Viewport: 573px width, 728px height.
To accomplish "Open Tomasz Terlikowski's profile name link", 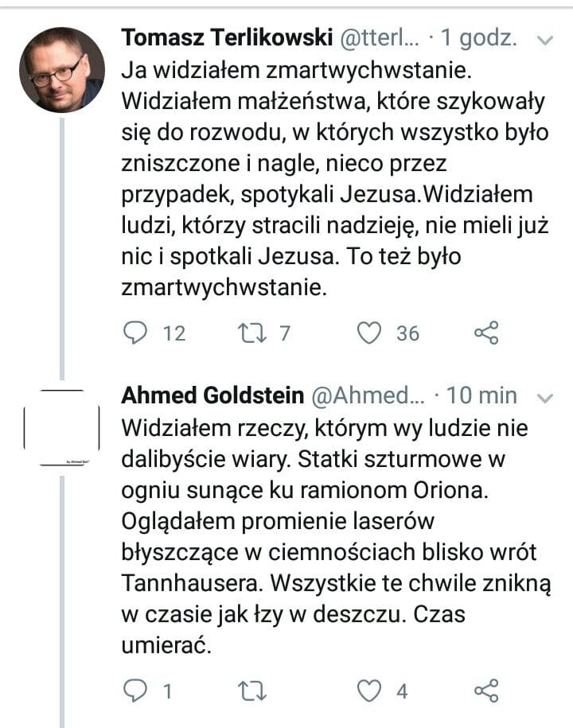I will point(227,38).
